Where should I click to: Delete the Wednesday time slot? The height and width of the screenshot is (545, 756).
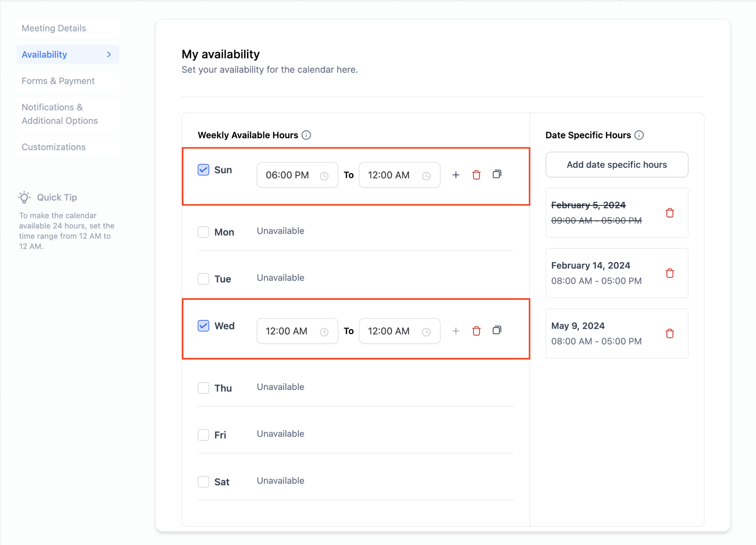point(476,331)
